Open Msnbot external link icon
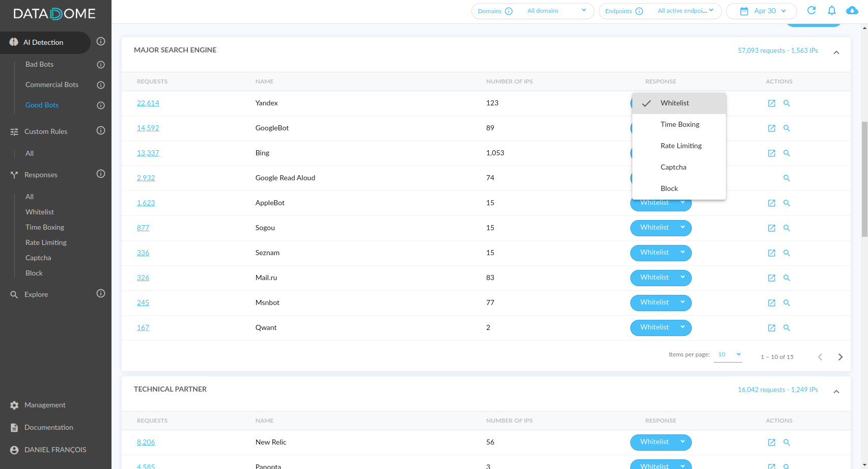The height and width of the screenshot is (469, 868). (x=772, y=303)
